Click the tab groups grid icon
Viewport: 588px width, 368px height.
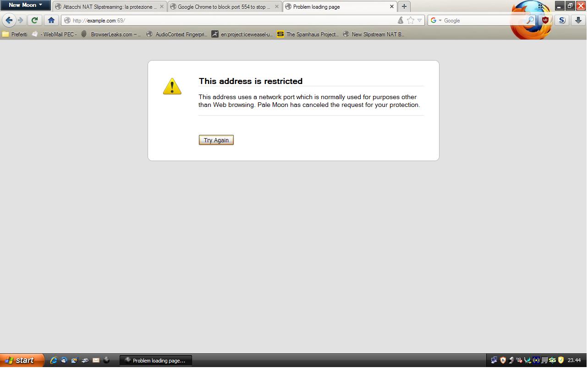(x=540, y=6)
